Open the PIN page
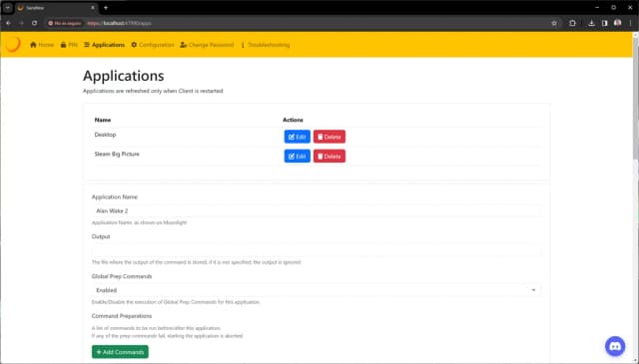This screenshot has height=364, width=639. pos(69,45)
